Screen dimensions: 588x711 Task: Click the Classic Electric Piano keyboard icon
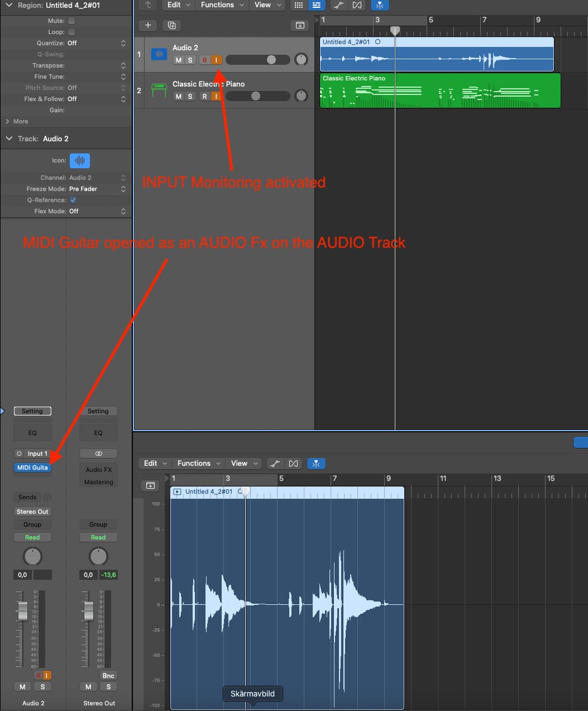tap(159, 90)
